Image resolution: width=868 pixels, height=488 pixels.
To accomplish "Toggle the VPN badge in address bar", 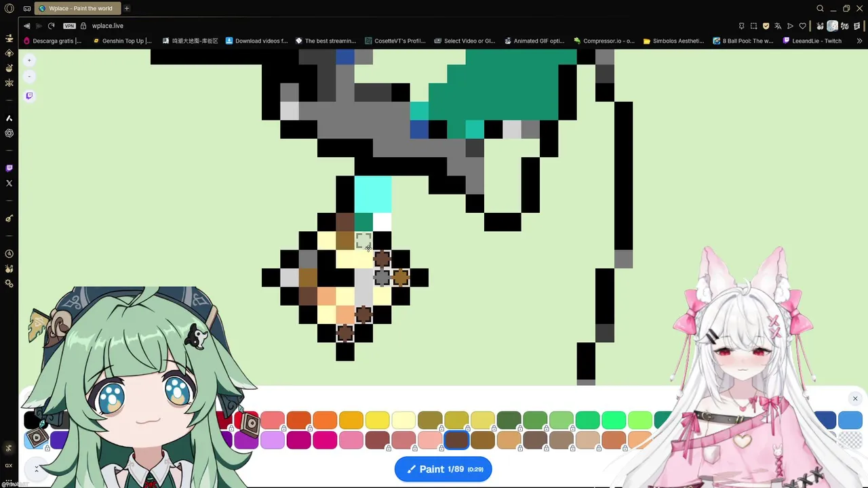I will pos(69,26).
